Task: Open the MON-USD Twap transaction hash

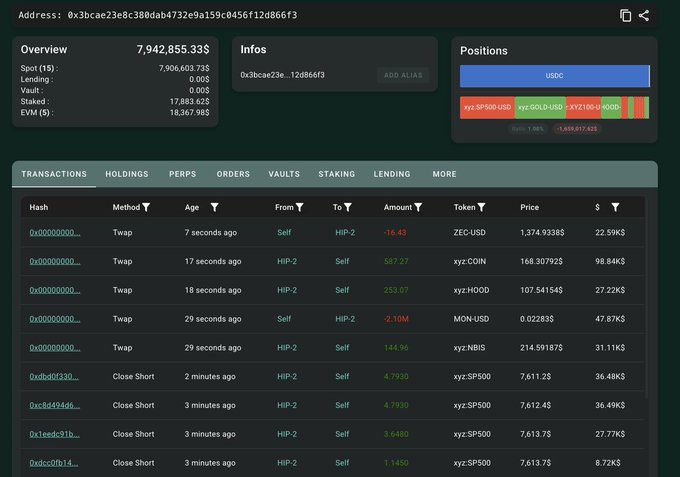Action: (55, 319)
